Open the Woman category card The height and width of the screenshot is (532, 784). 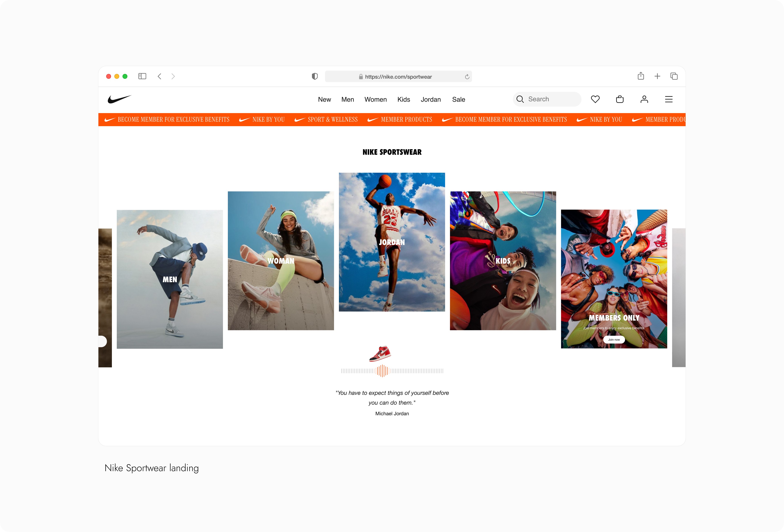(281, 261)
